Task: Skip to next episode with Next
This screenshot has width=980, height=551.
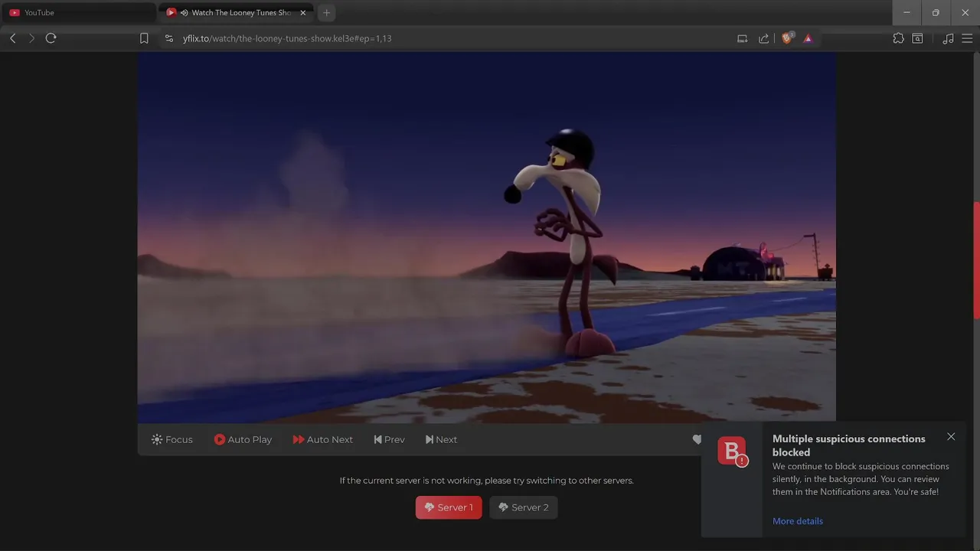Action: tap(441, 439)
